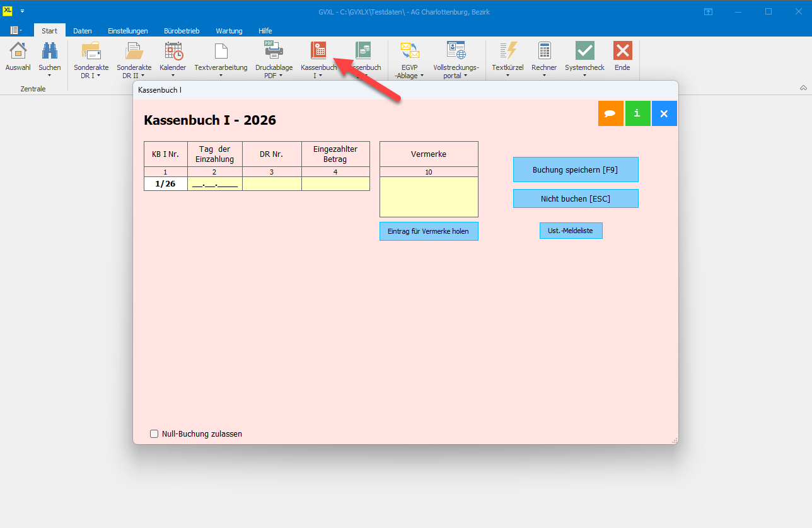The width and height of the screenshot is (812, 528).
Task: Select the 1/26 KB I Nr. cell
Action: (x=166, y=184)
